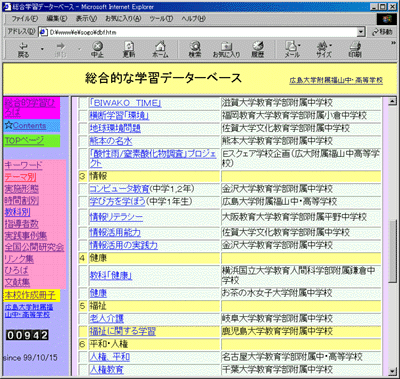Select the 実施形態 sidebar link
The image size is (400, 379).
(x=22, y=189)
